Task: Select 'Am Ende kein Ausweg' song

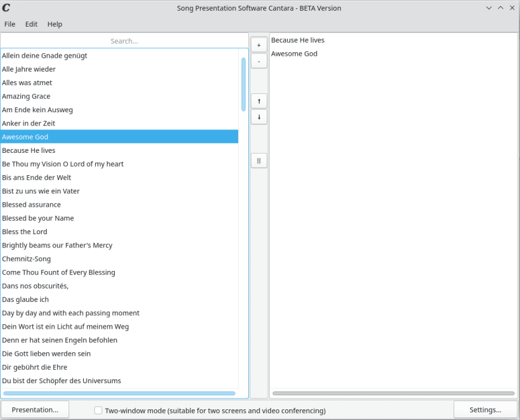Action: 119,110
